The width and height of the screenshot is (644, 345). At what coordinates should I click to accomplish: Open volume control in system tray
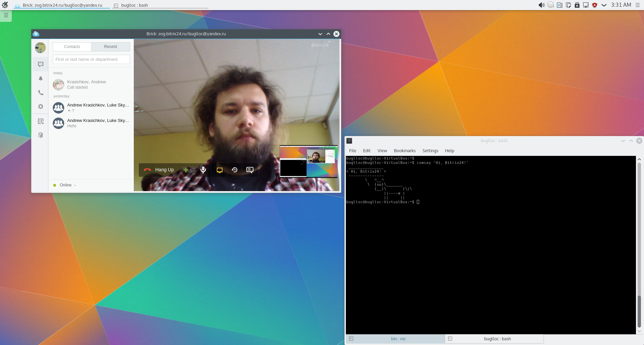[541, 5]
